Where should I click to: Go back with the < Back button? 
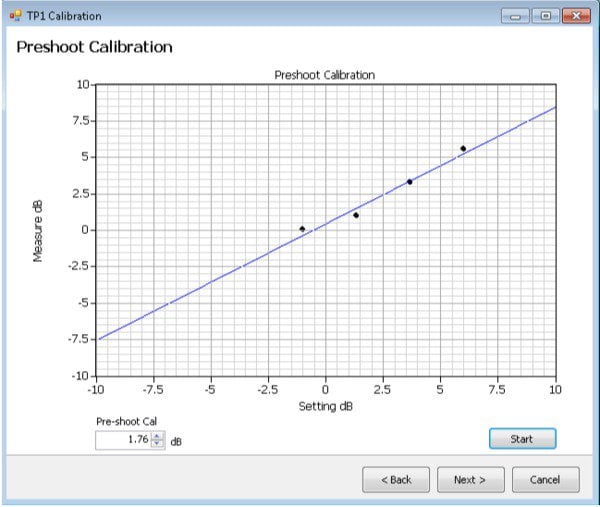coord(396,479)
